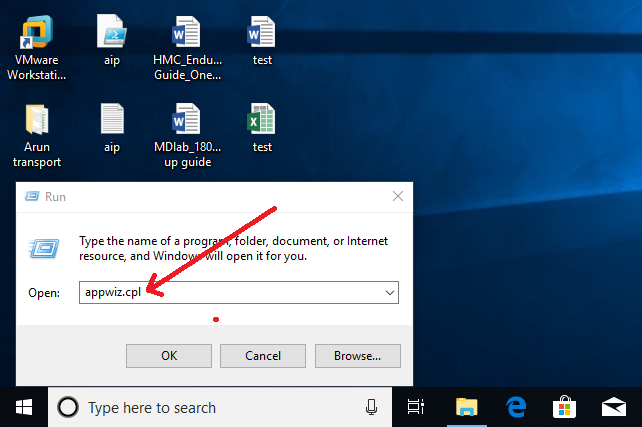Select the aip text file icon
The width and height of the screenshot is (642, 427).
112,128
